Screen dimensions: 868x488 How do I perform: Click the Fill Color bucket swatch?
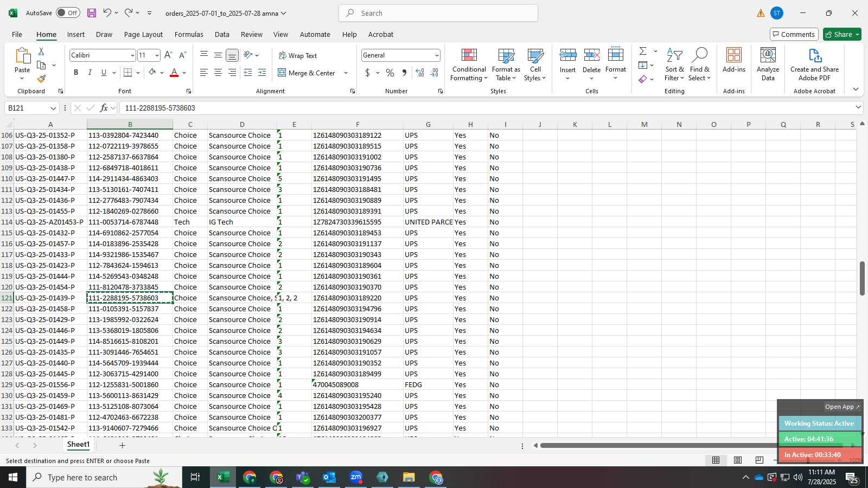(x=152, y=73)
